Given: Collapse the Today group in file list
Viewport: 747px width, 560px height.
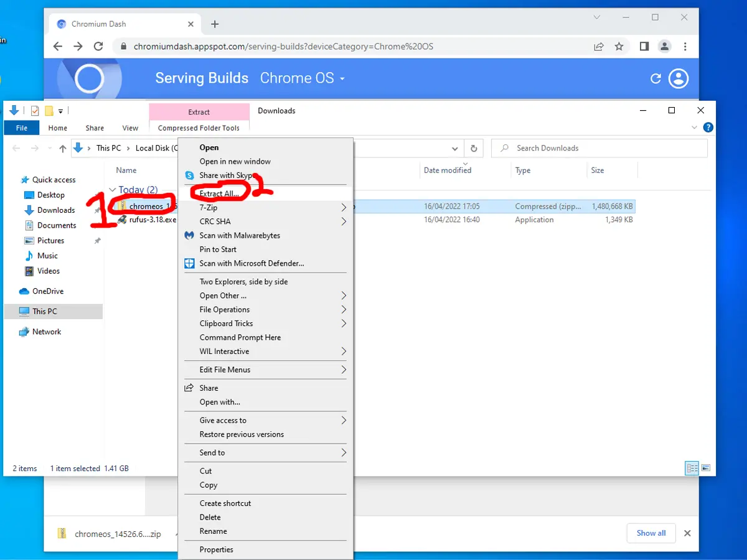Looking at the screenshot, I should tap(112, 190).
